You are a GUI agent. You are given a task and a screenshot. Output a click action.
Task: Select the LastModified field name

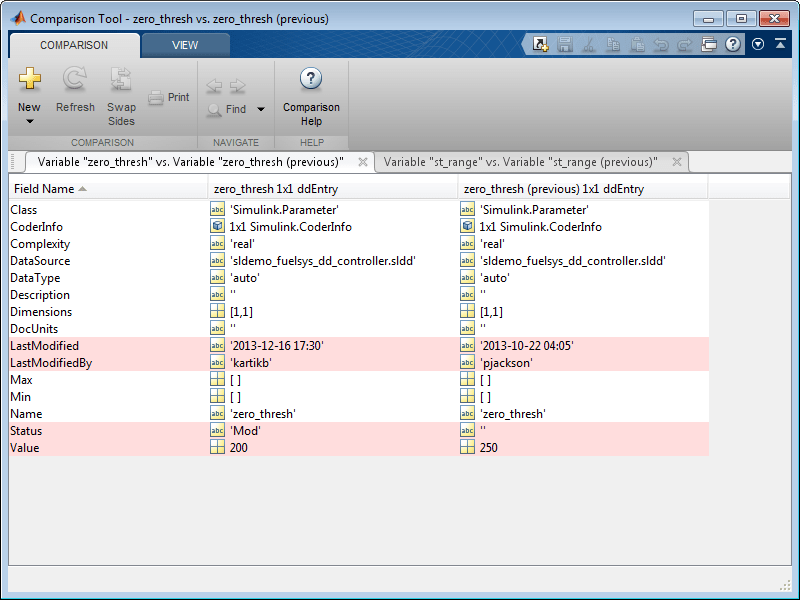pos(44,346)
